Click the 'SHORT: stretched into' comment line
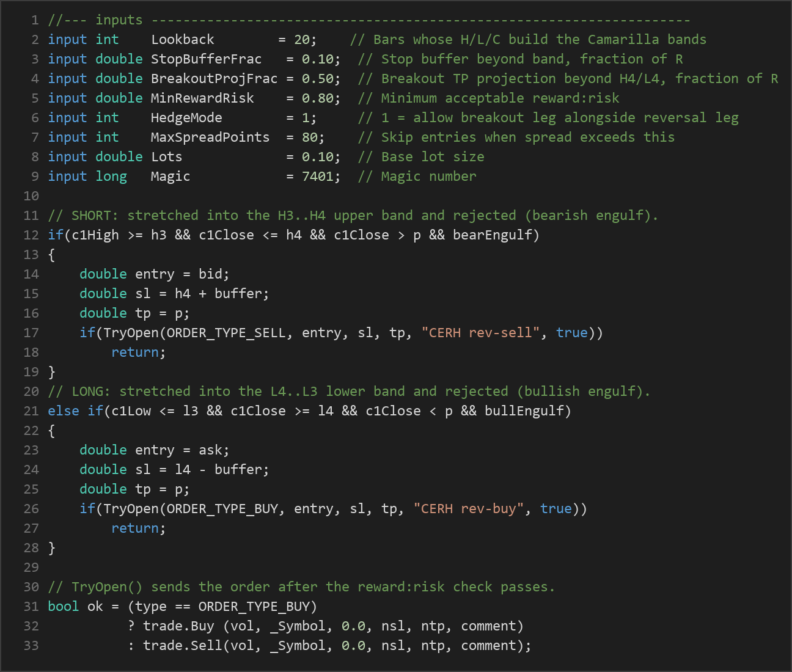This screenshot has width=792, height=672. pyautogui.click(x=353, y=216)
